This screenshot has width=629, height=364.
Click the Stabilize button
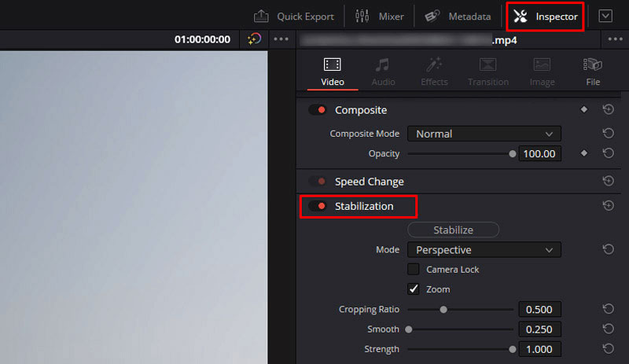pos(454,230)
